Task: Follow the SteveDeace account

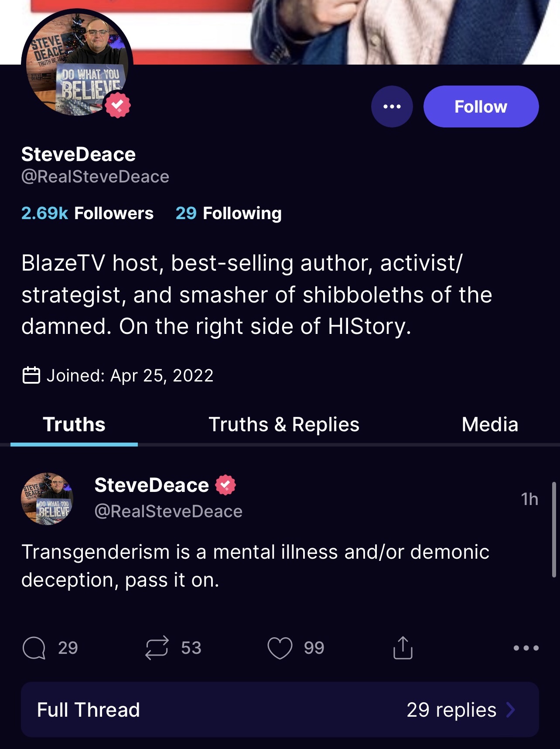Action: click(x=481, y=107)
